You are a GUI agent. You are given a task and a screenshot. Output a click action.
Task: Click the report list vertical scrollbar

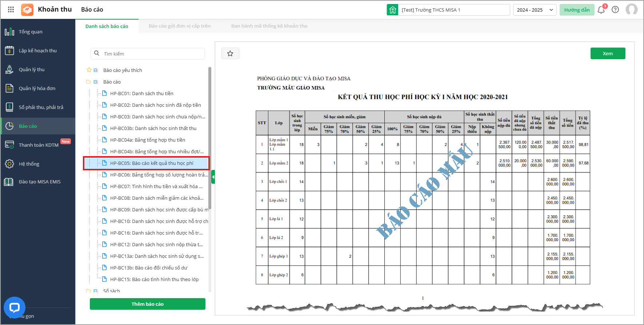click(209, 138)
